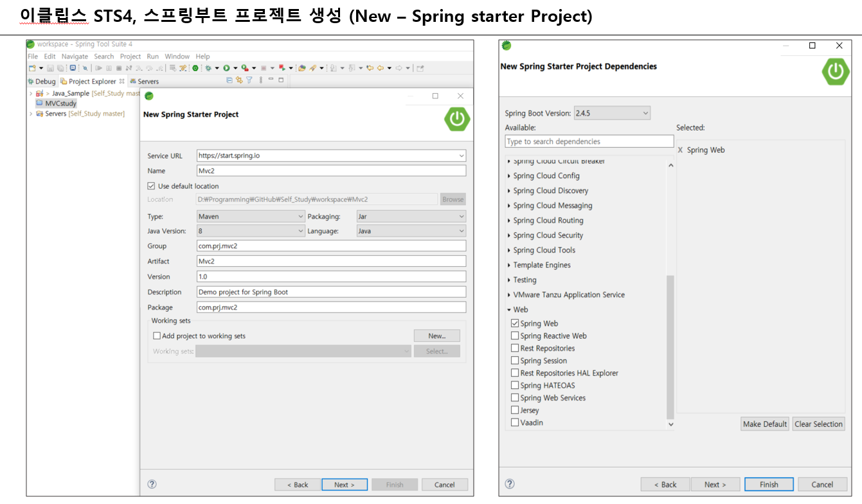Check the Spring Session dependency
Screen dimensions: 862x504
pos(515,361)
